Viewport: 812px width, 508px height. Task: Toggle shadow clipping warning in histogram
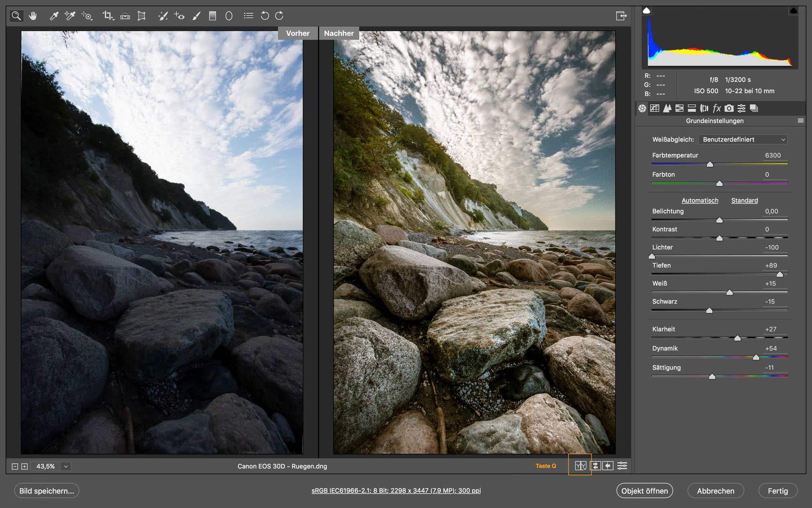[x=646, y=11]
